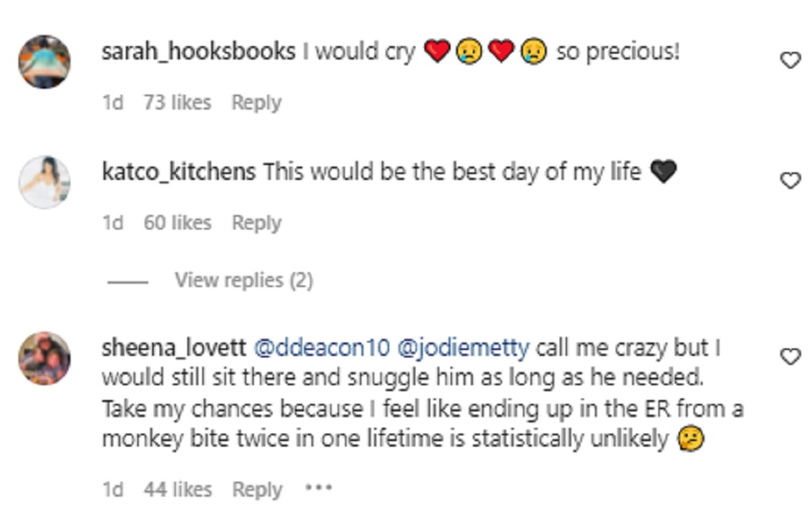The image size is (812, 515).
Task: Visit the @ddeacon10 mention
Action: [322, 349]
